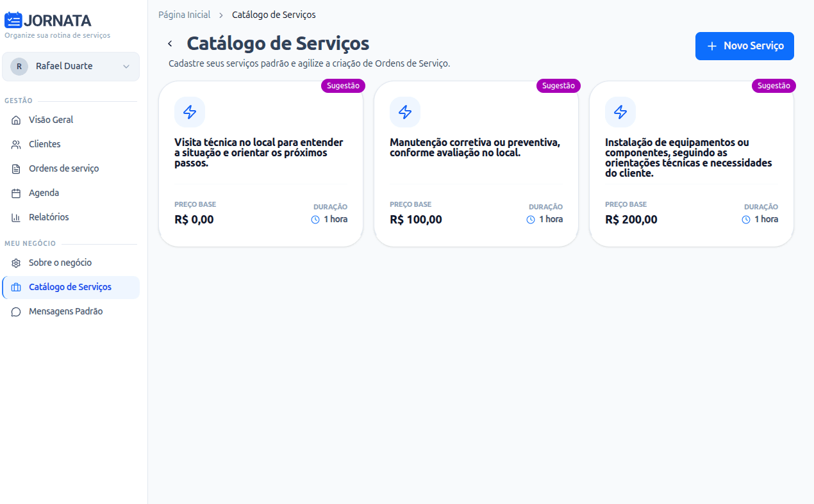Click the lightning icon on the first service card

[190, 111]
